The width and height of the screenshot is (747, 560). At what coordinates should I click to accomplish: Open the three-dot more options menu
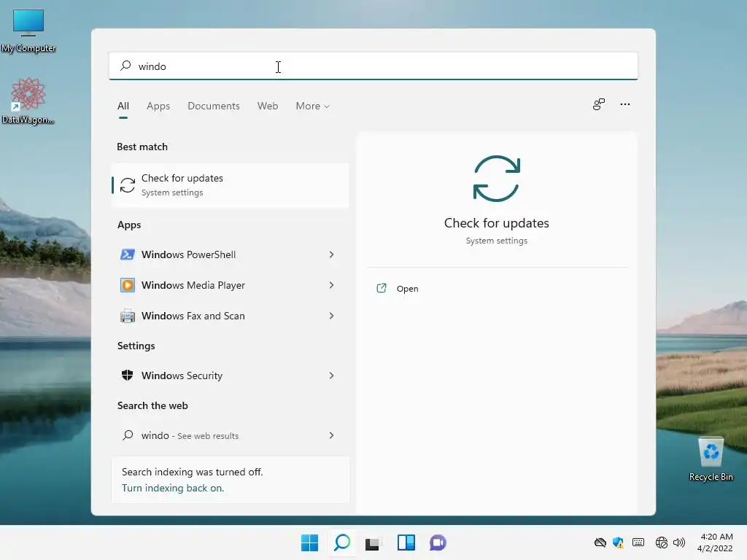[625, 104]
